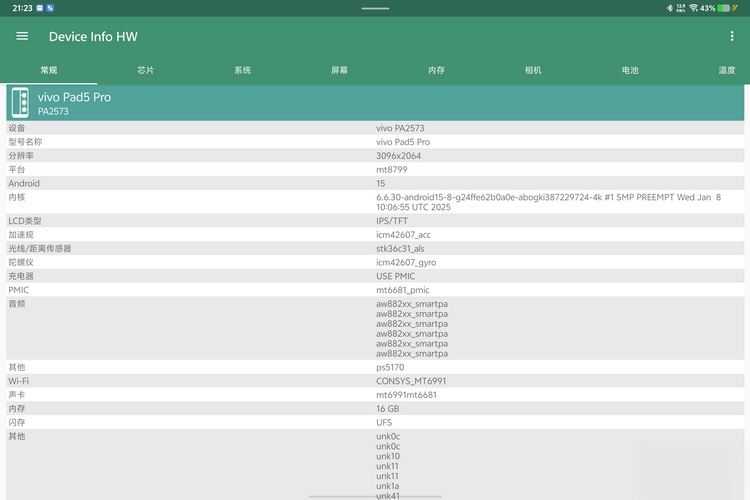Select the 型号名称 row value vivo Pad5 Pro
Screen dimensions: 750x500
[x=403, y=142]
